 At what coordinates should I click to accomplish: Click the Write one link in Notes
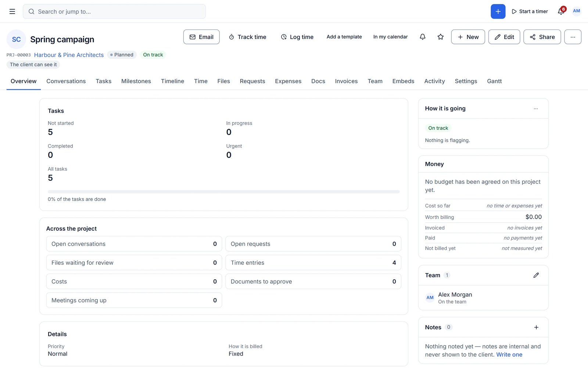pos(509,355)
